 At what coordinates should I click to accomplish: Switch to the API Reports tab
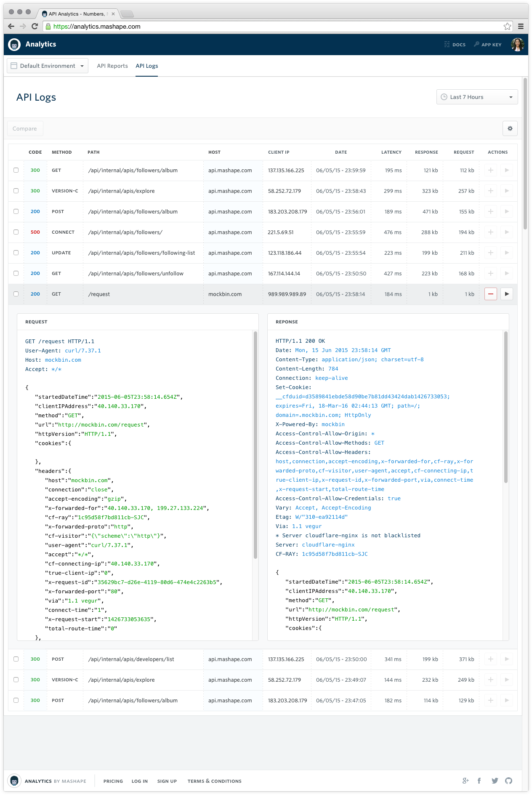coord(112,66)
